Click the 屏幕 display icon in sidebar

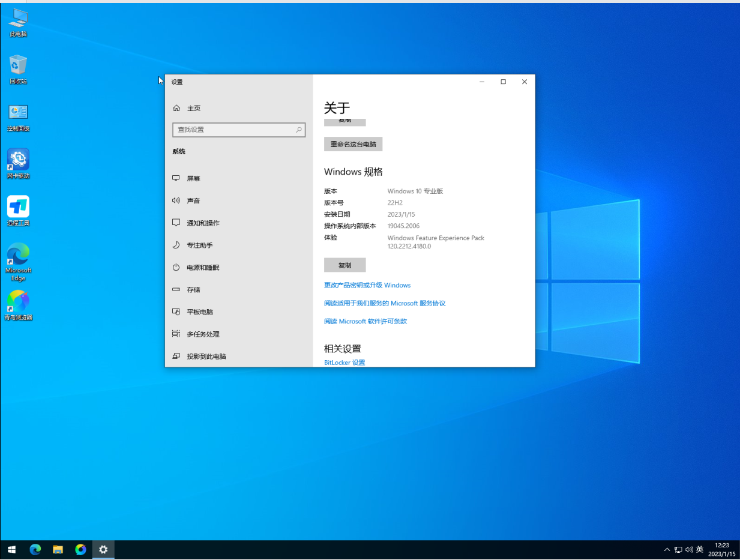[x=176, y=178]
